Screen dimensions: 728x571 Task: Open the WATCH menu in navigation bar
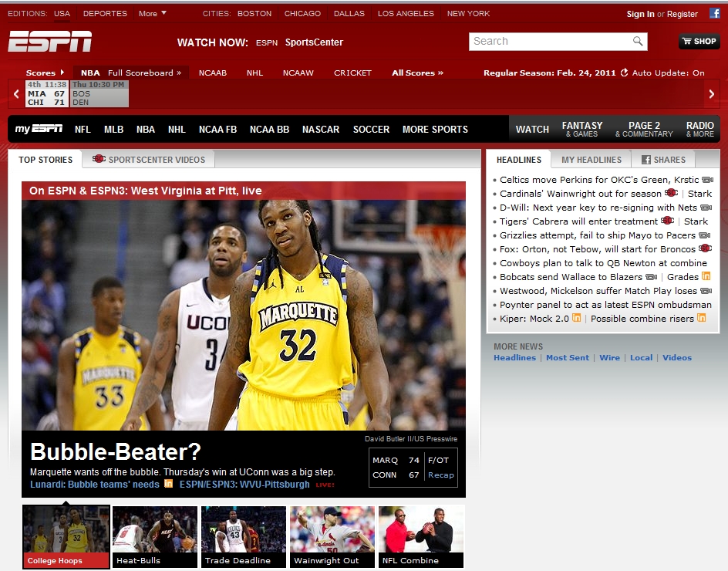pyautogui.click(x=532, y=129)
